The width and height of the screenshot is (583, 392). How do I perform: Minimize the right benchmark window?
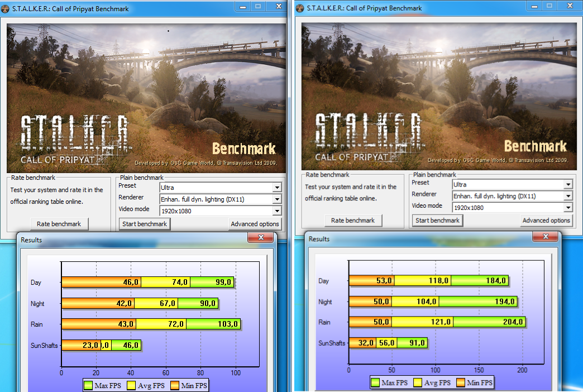534,6
